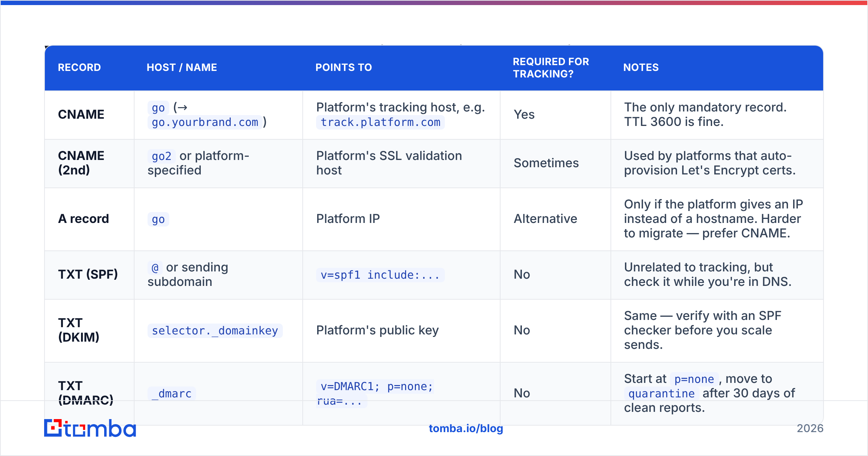
Task: Click the Sometimes tracking value
Action: coord(546,163)
